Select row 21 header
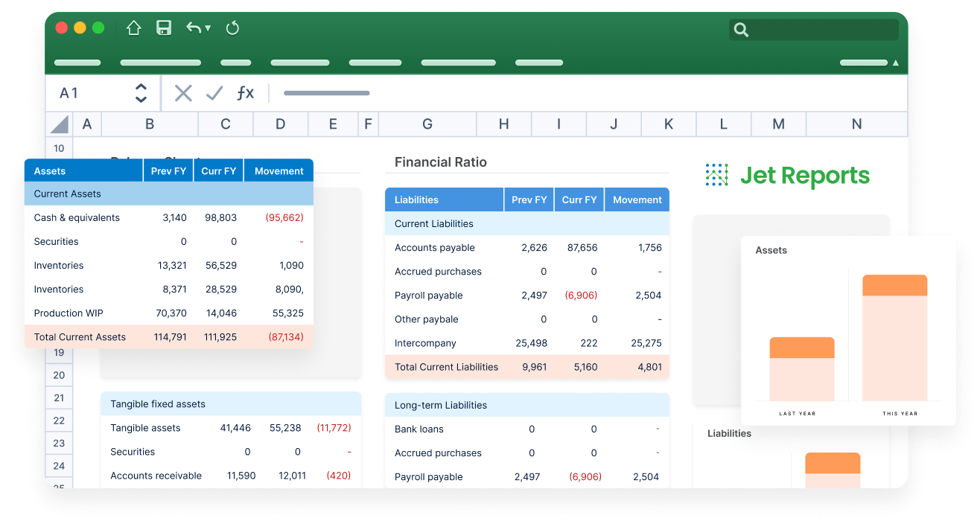 tap(59, 398)
